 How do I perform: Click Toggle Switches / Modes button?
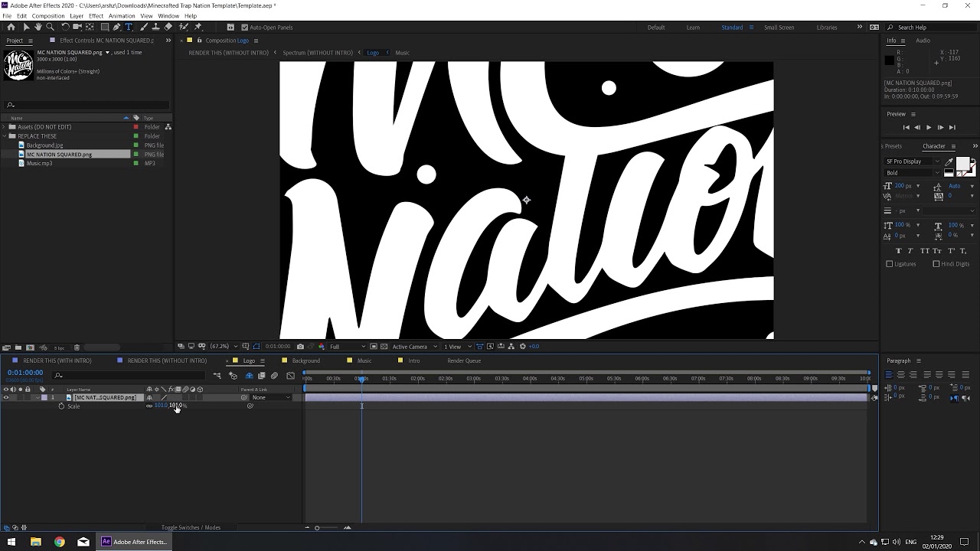[191, 527]
